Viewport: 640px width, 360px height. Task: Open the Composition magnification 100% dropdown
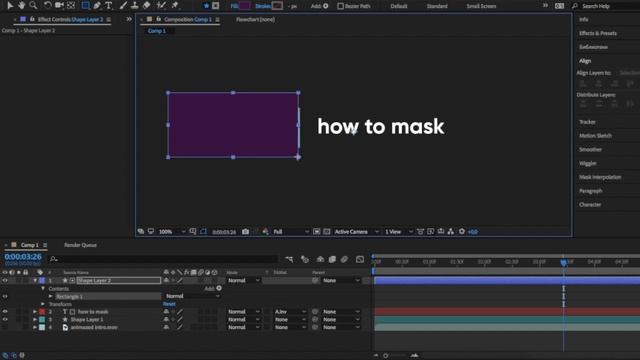tap(171, 231)
